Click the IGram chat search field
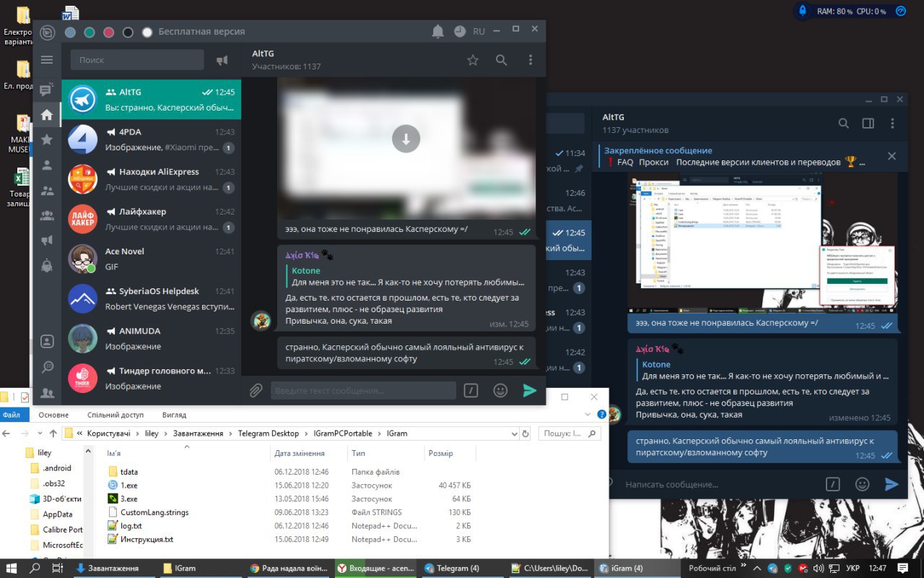924x578 pixels. 137,60
